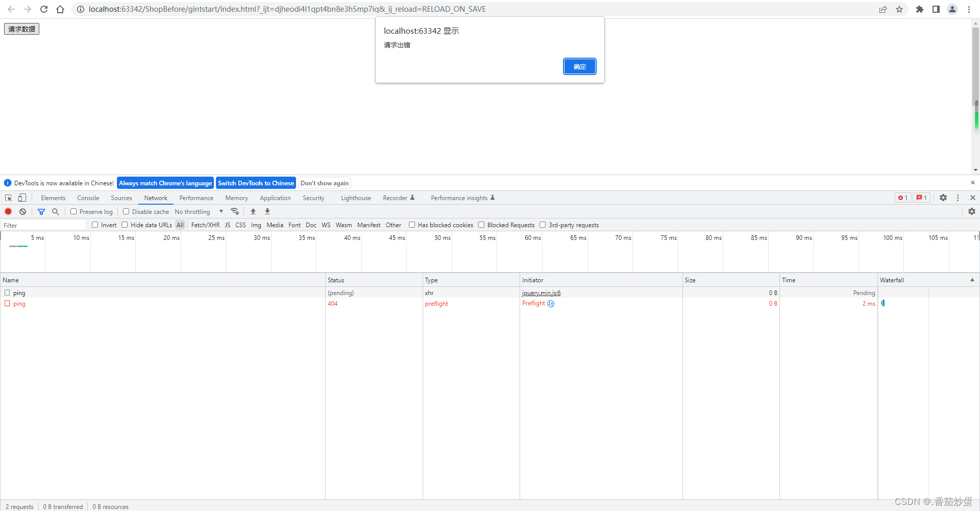This screenshot has height=511, width=980.
Task: Close the DevTools language infobar
Action: pos(973,183)
